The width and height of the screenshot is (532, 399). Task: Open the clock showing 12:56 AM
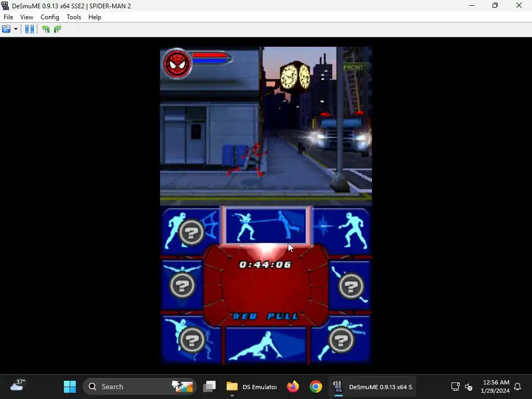(495, 387)
